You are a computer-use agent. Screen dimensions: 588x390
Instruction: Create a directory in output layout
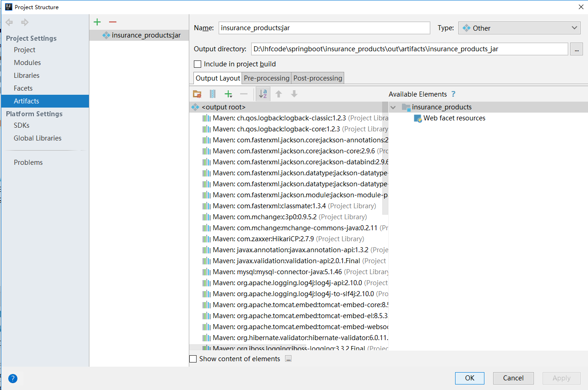(197, 94)
